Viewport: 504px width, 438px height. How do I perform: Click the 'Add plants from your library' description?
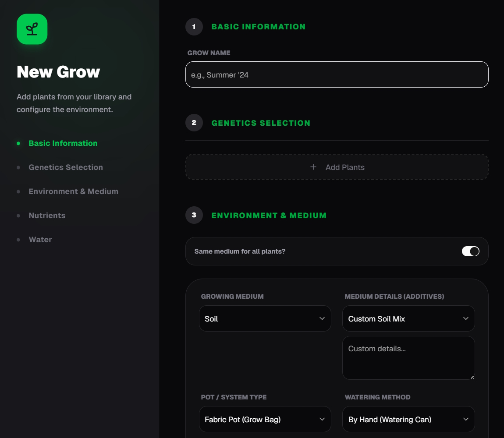pos(74,103)
